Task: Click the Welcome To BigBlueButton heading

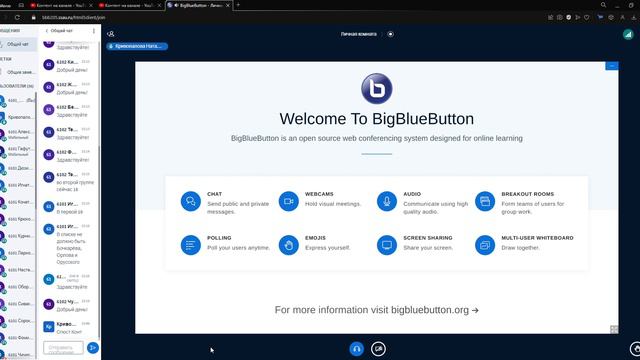Action: 376,119
